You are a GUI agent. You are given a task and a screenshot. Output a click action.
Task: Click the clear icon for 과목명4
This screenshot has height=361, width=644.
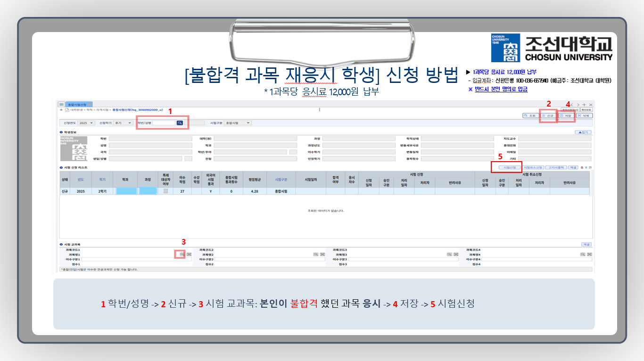pyautogui.click(x=589, y=254)
